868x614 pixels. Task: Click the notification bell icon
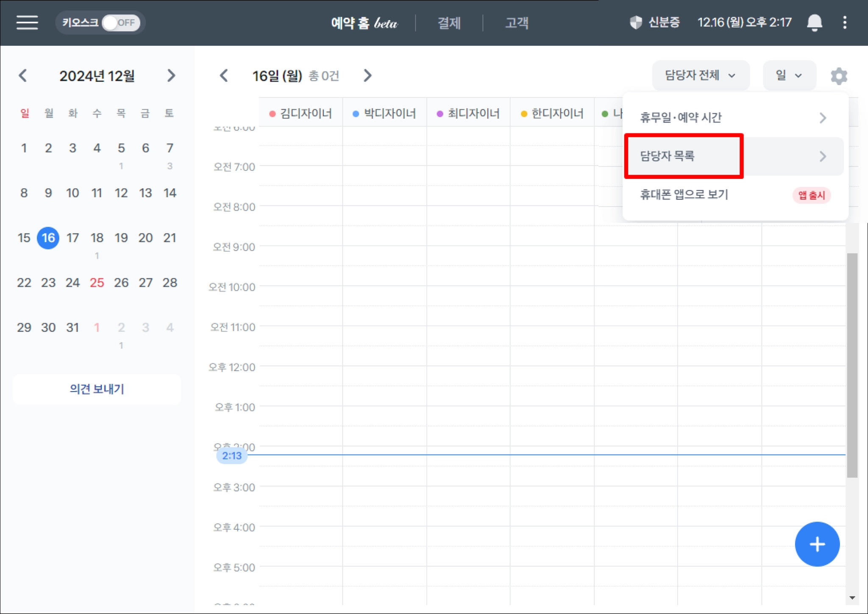(814, 22)
